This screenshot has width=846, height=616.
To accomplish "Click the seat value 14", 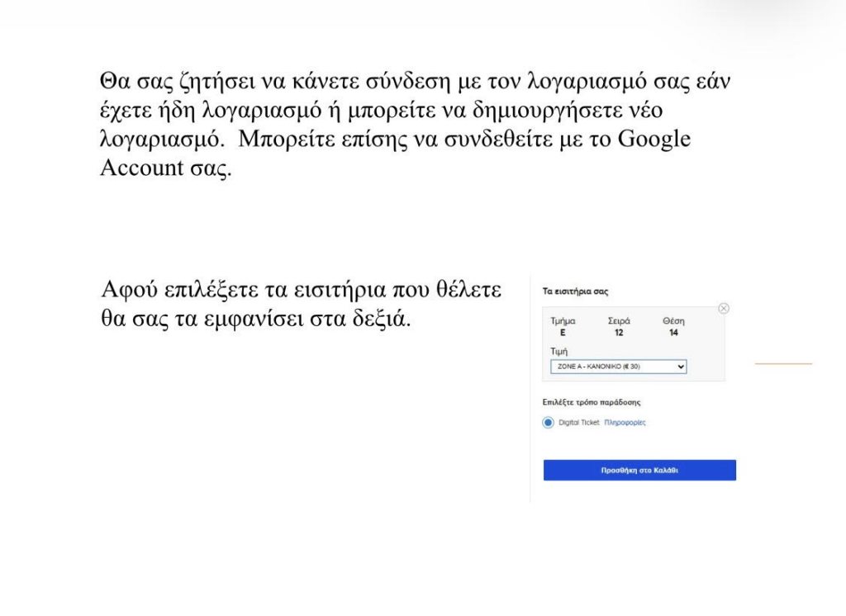I will 673,333.
